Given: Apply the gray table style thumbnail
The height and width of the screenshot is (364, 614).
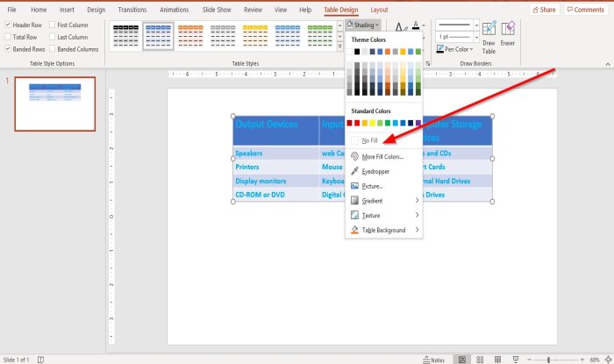Looking at the screenshot, I should pos(223,36).
